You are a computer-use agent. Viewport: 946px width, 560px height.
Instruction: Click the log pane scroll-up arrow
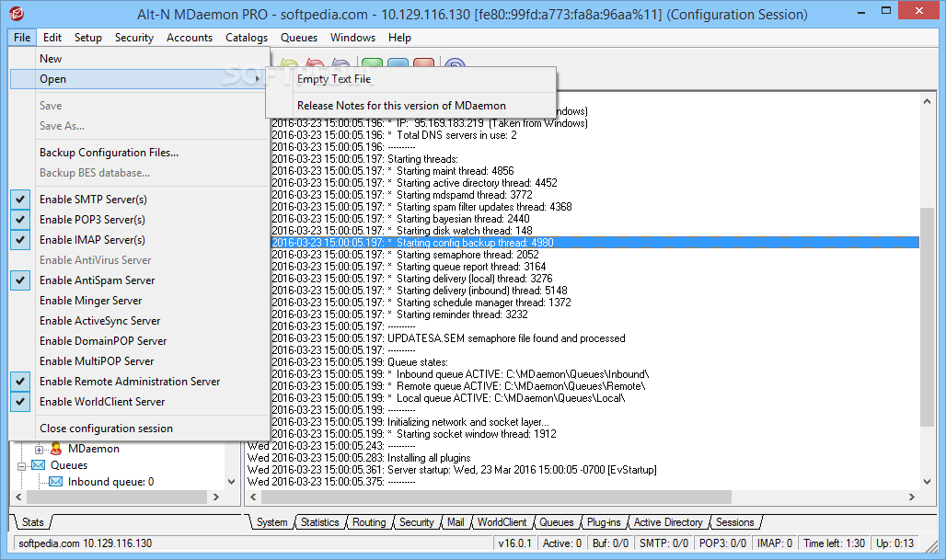927,102
